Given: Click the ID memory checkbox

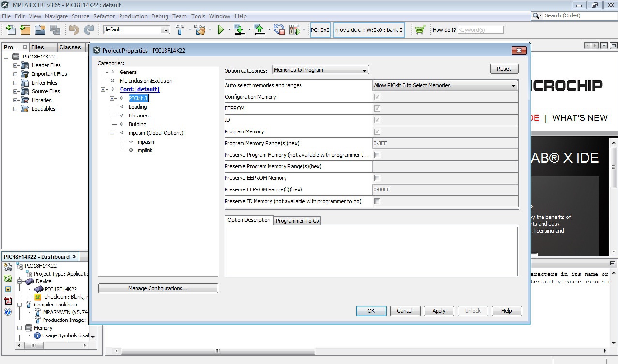Looking at the screenshot, I should [377, 120].
